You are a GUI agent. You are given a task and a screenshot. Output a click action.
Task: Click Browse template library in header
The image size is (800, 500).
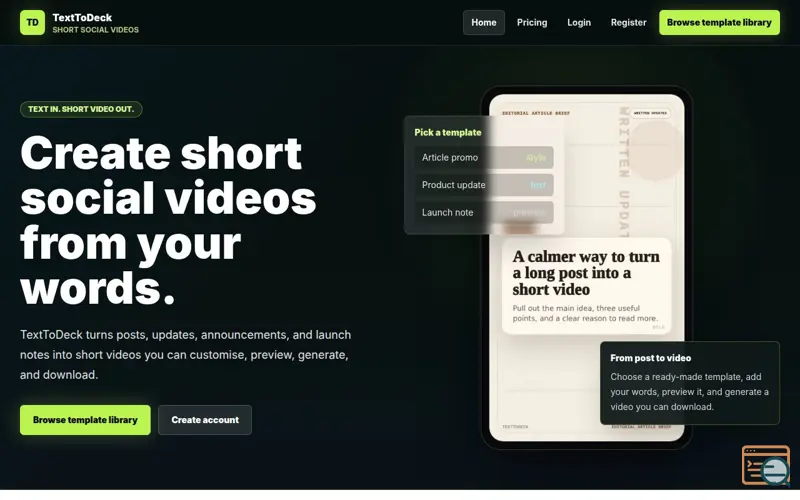click(x=719, y=22)
